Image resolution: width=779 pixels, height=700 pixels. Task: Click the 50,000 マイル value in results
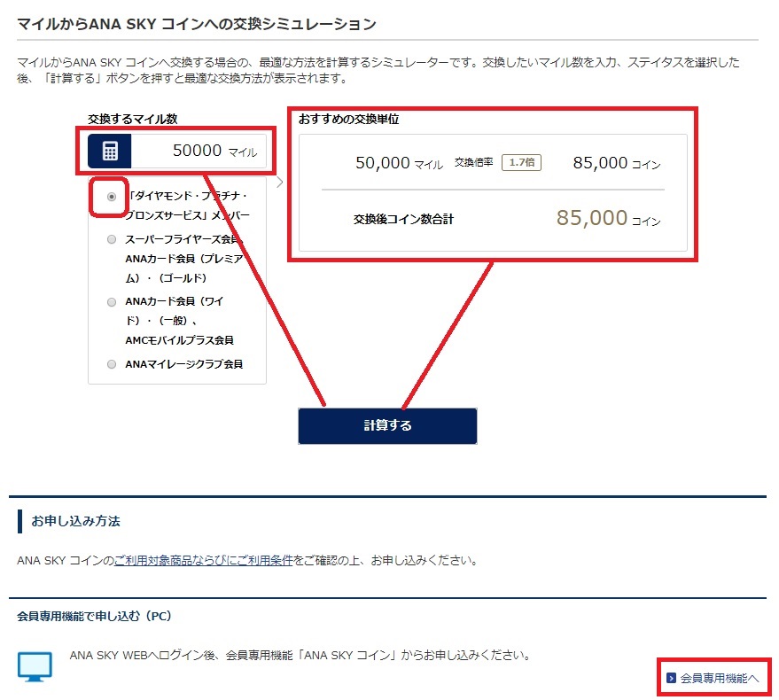point(398,163)
